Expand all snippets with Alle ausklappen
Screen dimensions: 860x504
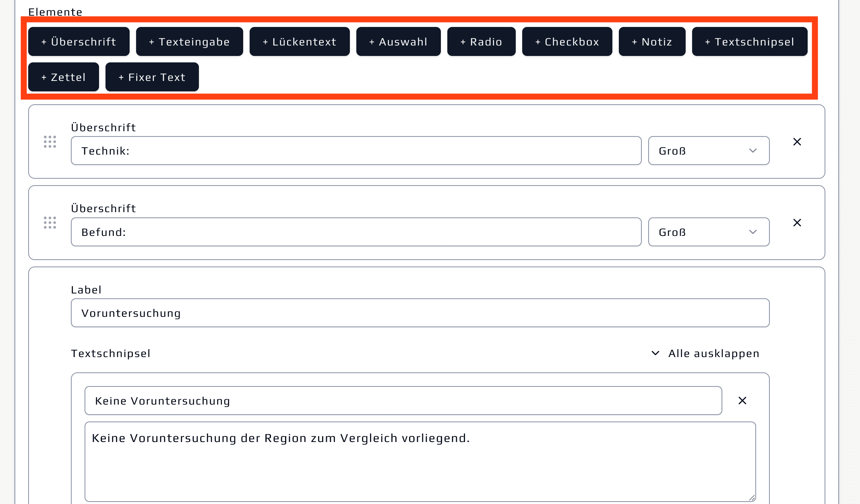pos(705,353)
